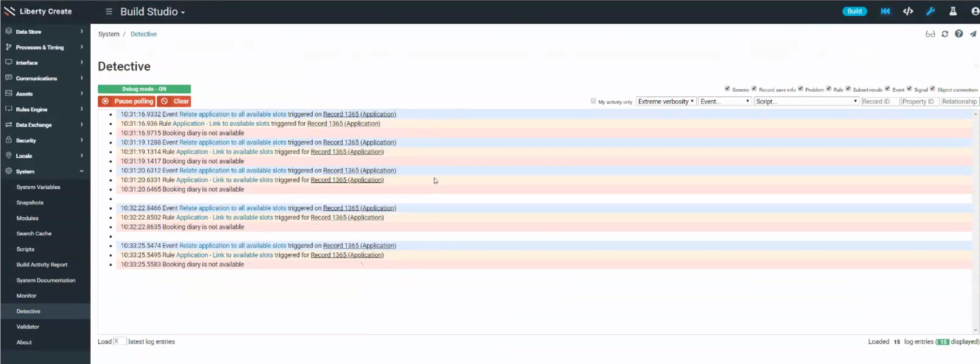Expand the Security chevron
The height and width of the screenshot is (364, 980).
[81, 140]
